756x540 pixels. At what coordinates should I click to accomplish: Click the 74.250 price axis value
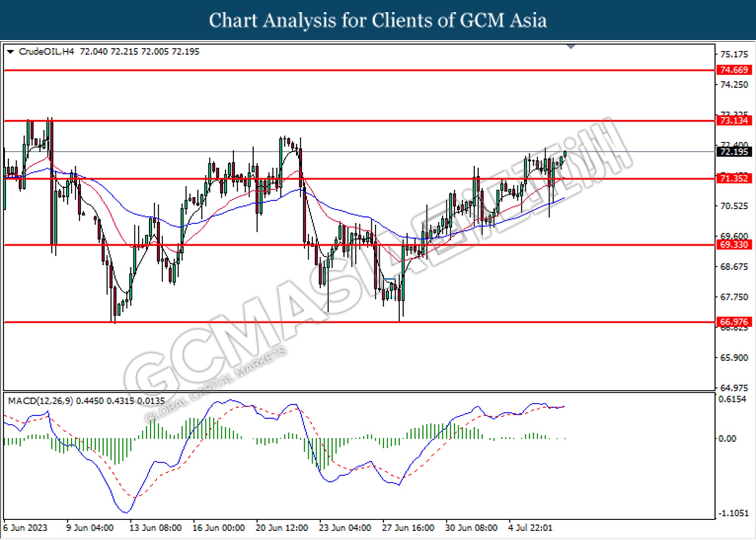(x=734, y=85)
